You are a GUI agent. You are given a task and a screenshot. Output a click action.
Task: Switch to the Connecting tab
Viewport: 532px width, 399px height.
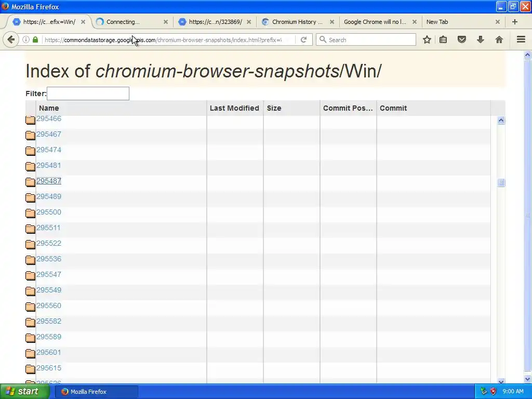132,22
